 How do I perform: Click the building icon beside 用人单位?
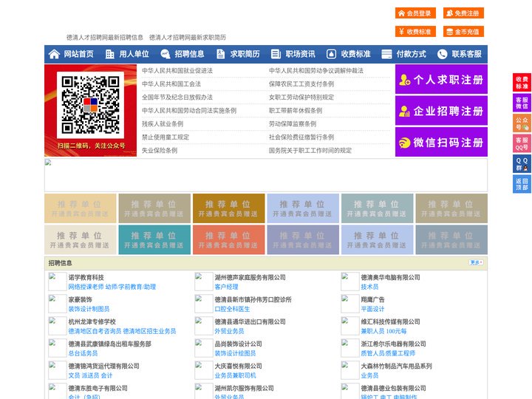click(x=109, y=54)
